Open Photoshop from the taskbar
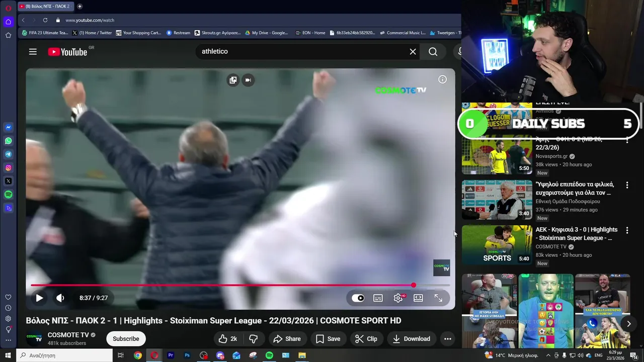 point(187,355)
